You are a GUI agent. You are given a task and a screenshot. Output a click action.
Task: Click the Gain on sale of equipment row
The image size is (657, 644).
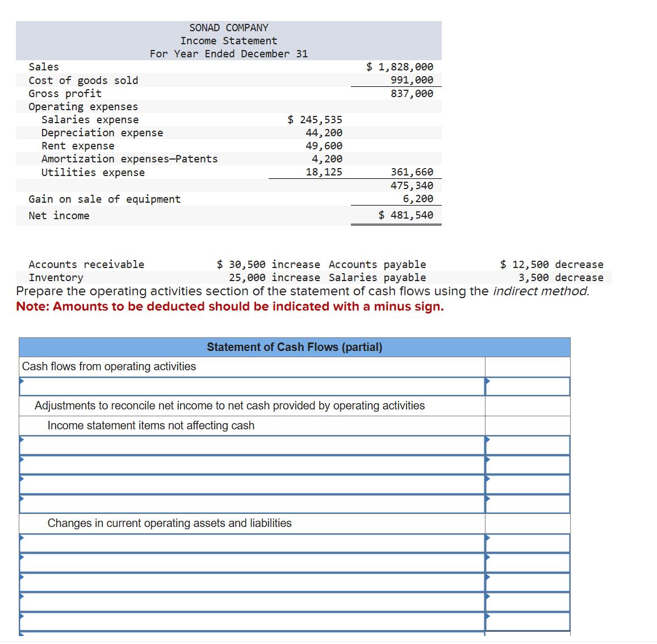click(x=104, y=199)
